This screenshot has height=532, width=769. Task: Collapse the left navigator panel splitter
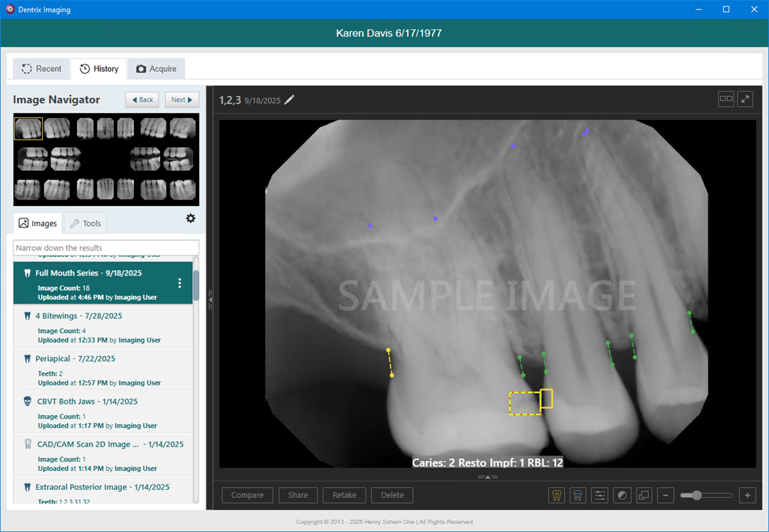pyautogui.click(x=210, y=301)
